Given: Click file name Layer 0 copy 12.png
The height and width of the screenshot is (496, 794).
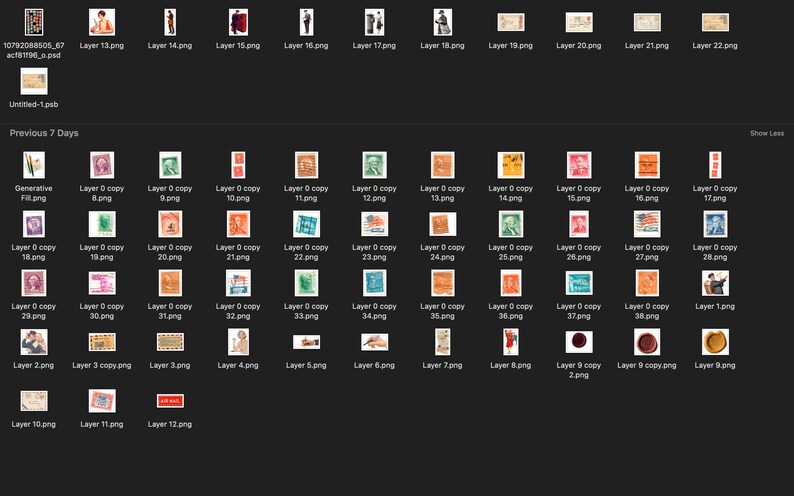Looking at the screenshot, I should tap(374, 193).
